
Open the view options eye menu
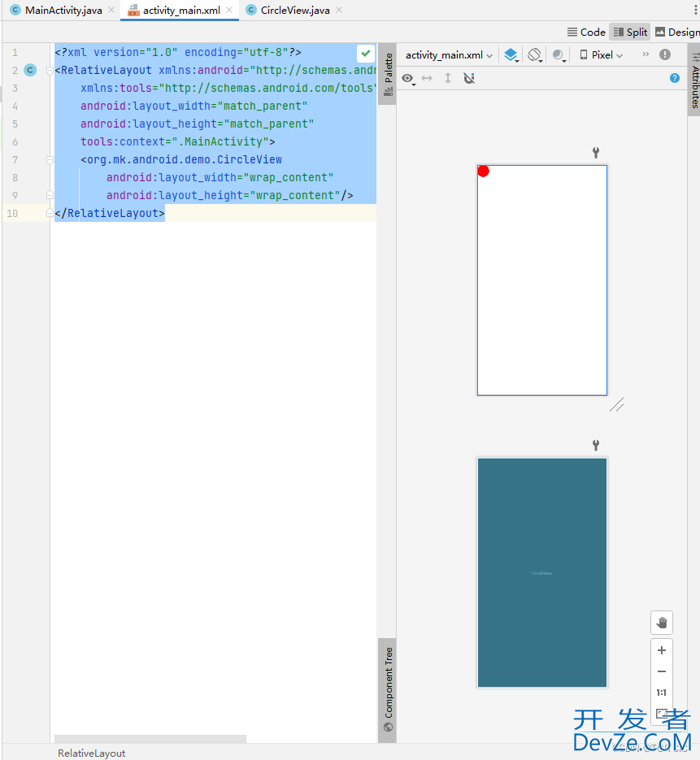409,79
